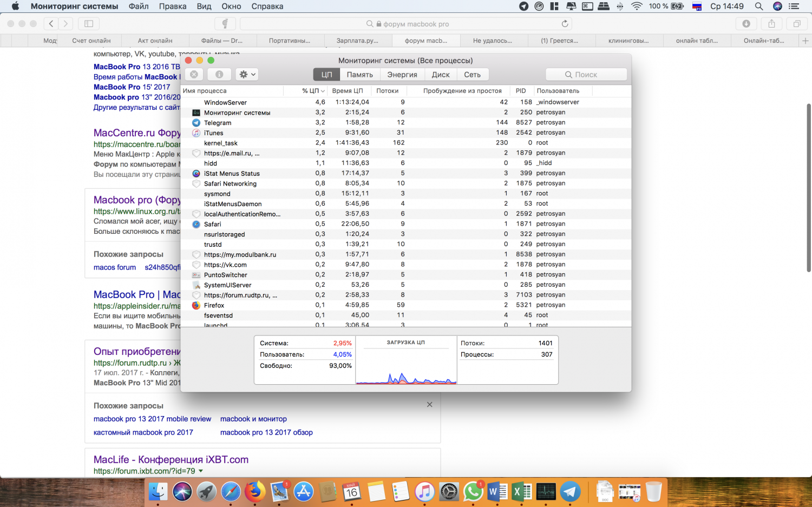Switch to the Энергия tab

pos(402,75)
